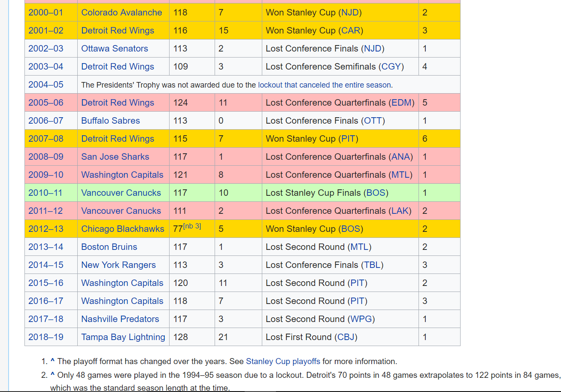Screen dimensions: 561x392
Task: Select the 128 points cell for Tampa Bay
Action: [192, 337]
